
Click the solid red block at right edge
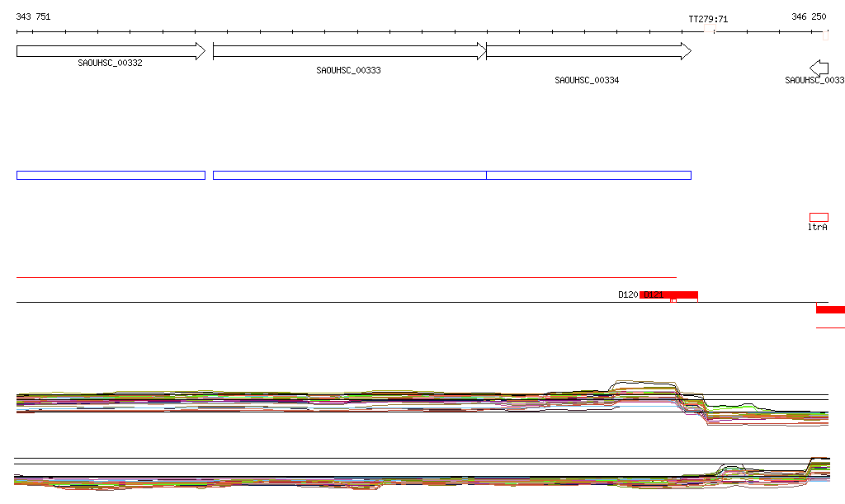click(x=830, y=309)
